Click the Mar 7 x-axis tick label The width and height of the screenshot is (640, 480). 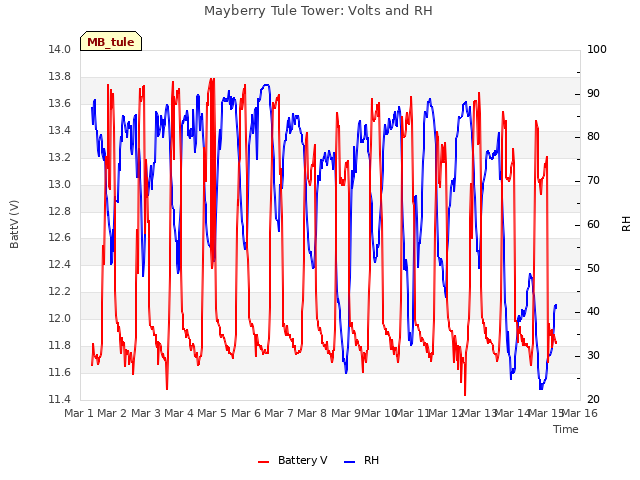279,413
